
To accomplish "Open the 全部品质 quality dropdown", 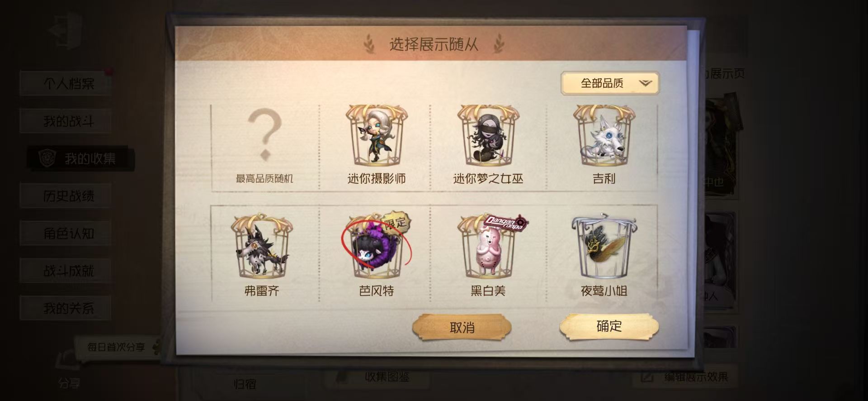I will (x=610, y=83).
